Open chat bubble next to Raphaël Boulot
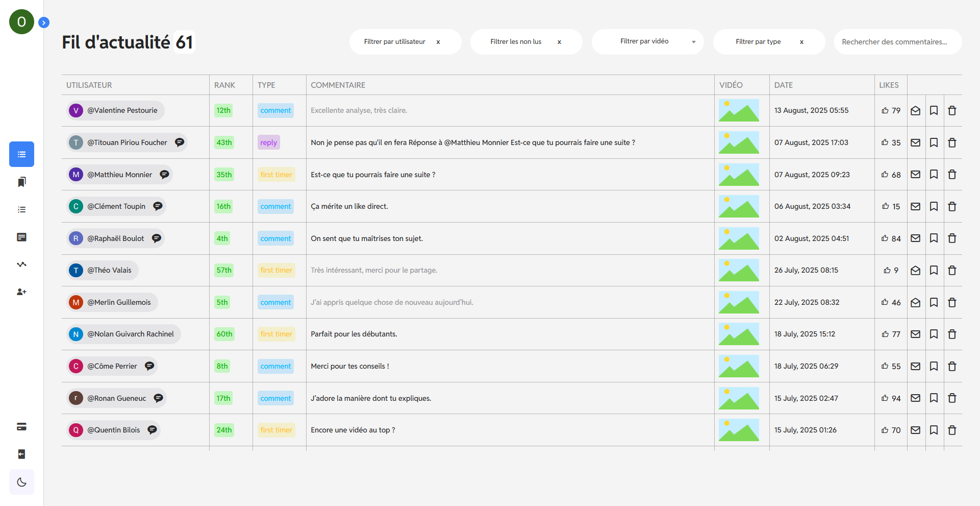 [x=157, y=238]
